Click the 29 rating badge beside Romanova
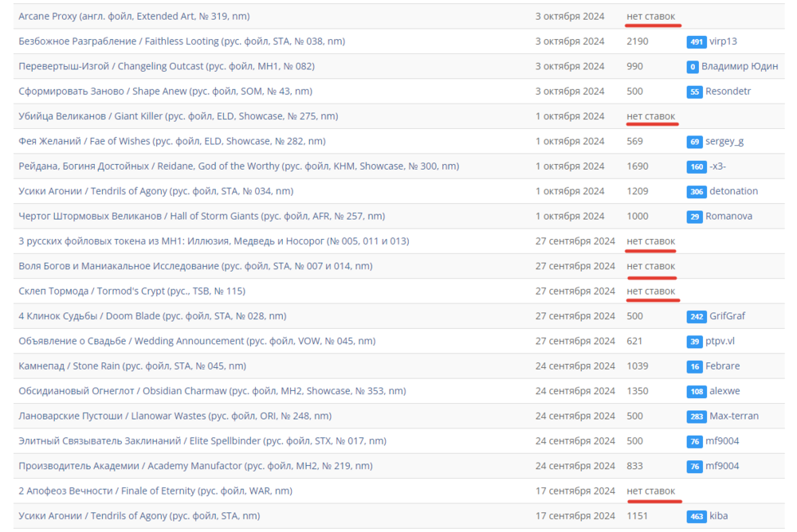Image resolution: width=797 pixels, height=532 pixels. (x=694, y=217)
